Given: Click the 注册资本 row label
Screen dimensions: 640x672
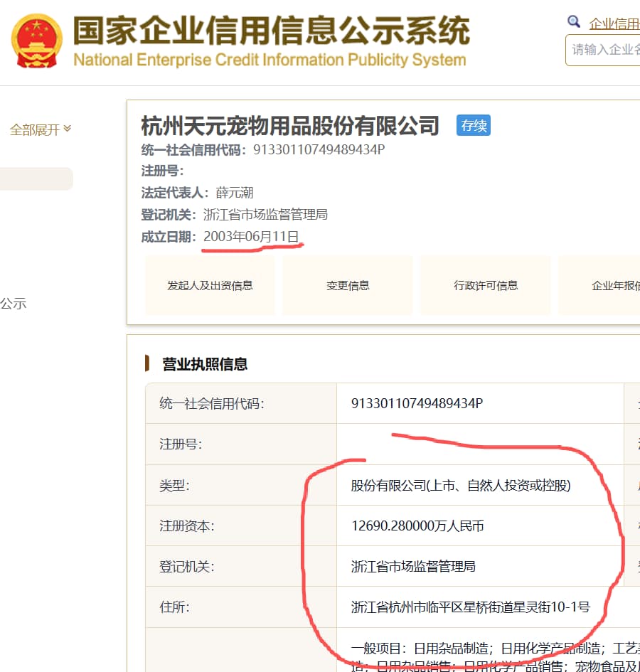Looking at the screenshot, I should click(x=187, y=526).
